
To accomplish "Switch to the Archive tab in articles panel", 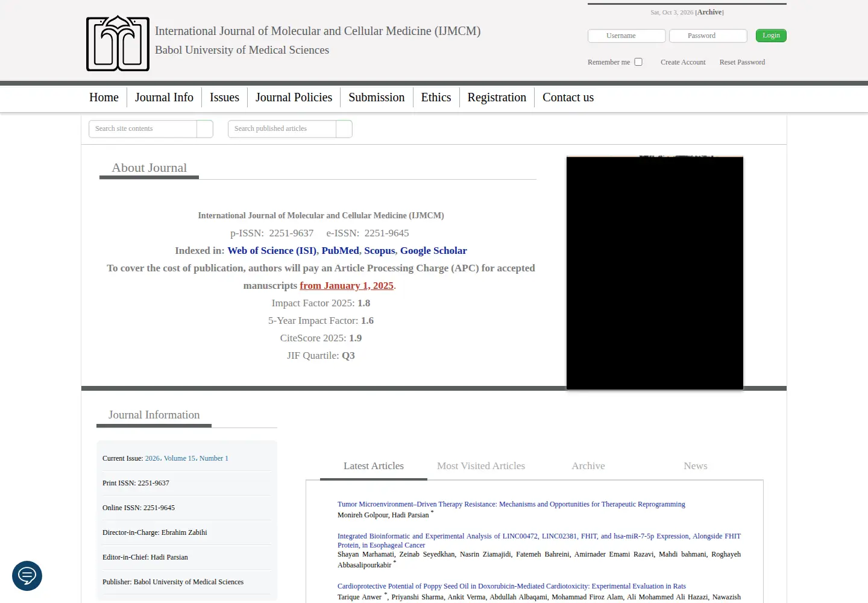I will click(x=588, y=466).
